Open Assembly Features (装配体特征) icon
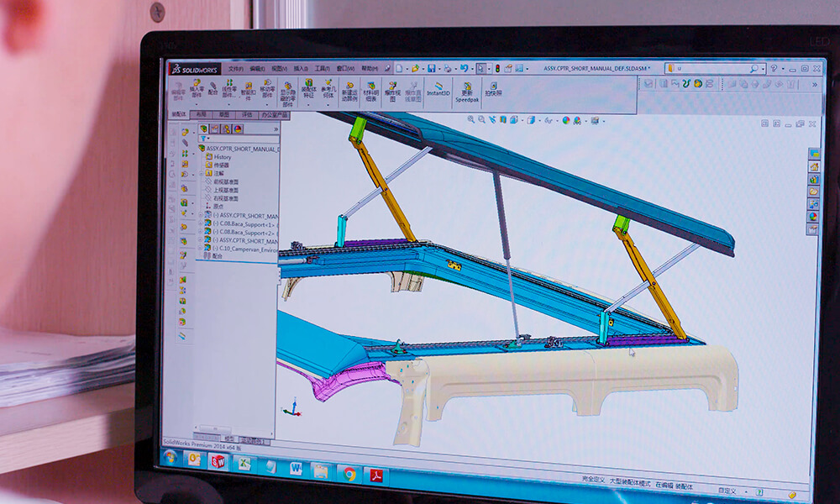Image resolution: width=840 pixels, height=504 pixels. tap(308, 83)
